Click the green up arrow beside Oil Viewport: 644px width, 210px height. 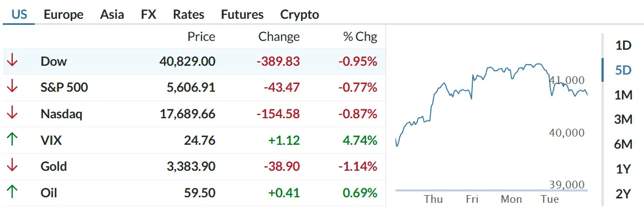[x=12, y=192]
